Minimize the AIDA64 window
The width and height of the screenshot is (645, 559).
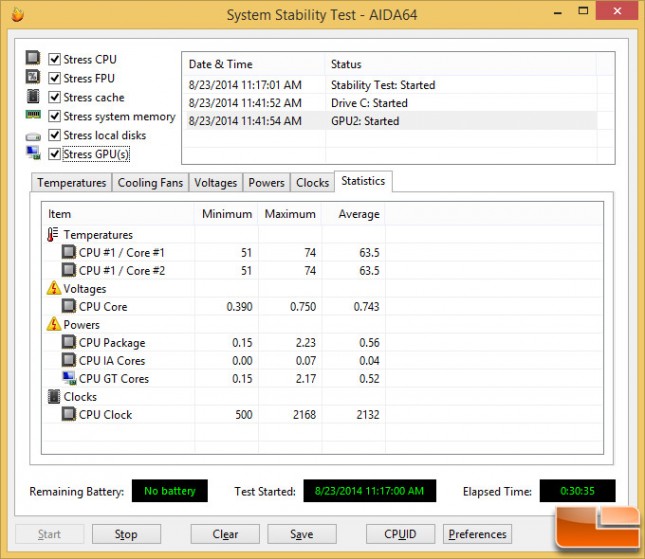(x=558, y=12)
